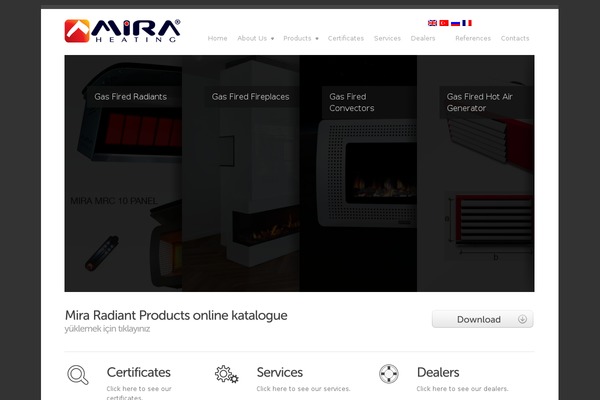Click 'Click here to see our dealers.' text
Image resolution: width=600 pixels, height=400 pixels.
click(x=462, y=389)
